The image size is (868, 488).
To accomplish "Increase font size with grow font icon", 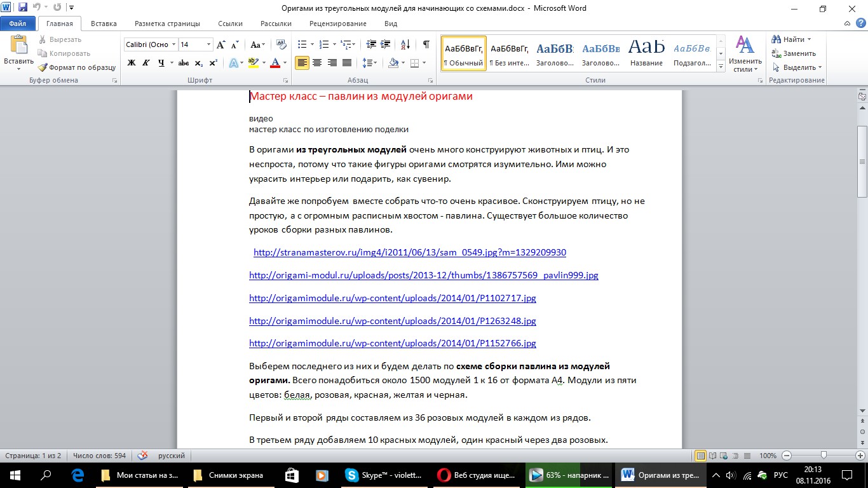I will point(221,44).
